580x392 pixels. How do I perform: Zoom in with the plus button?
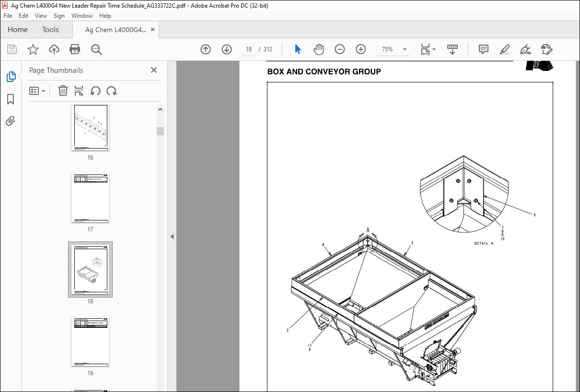[x=361, y=49]
